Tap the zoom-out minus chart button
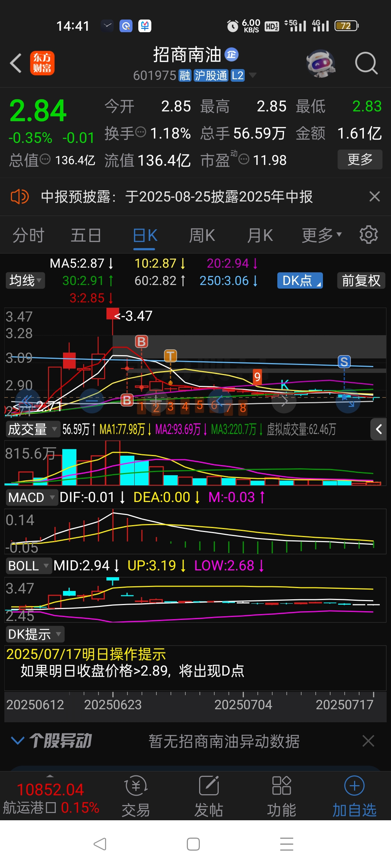Viewport: 391px width, 868px height. point(92,401)
